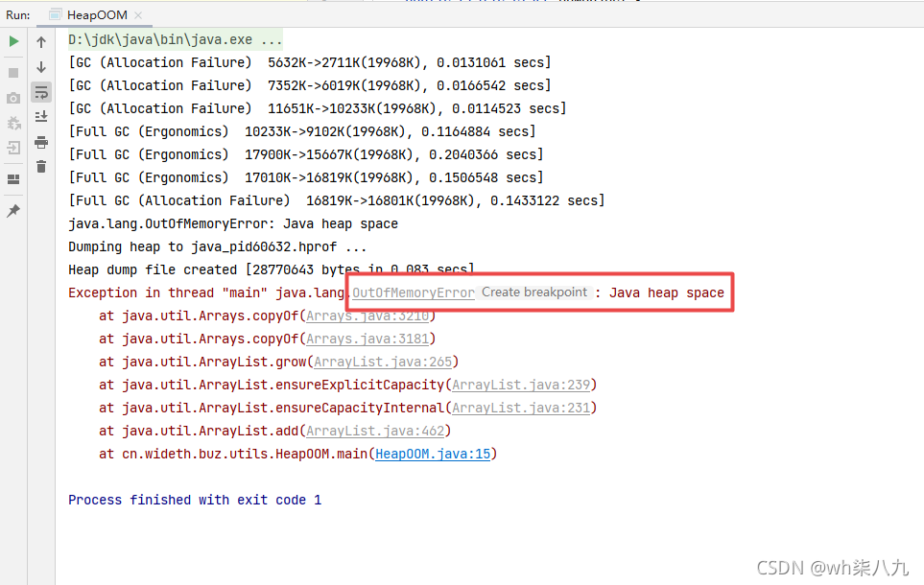Viewport: 924px width, 585px height.
Task: Click the GC line with 11651K->10233K
Action: tap(318, 108)
